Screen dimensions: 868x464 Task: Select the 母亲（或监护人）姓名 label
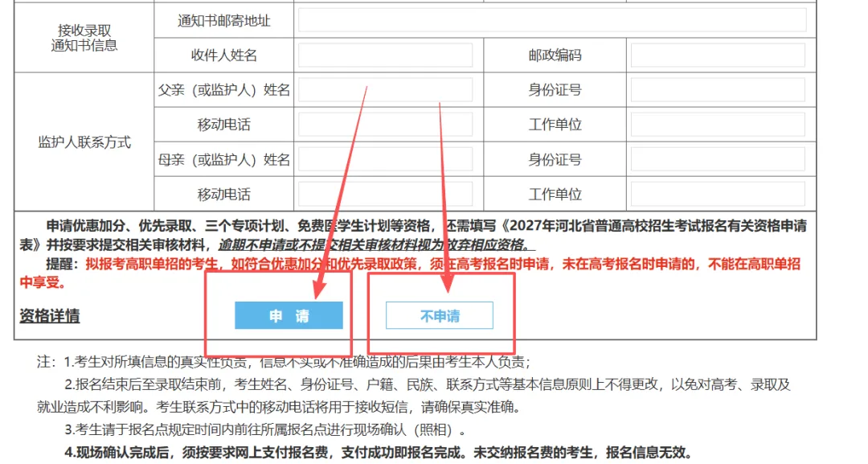coord(223,159)
